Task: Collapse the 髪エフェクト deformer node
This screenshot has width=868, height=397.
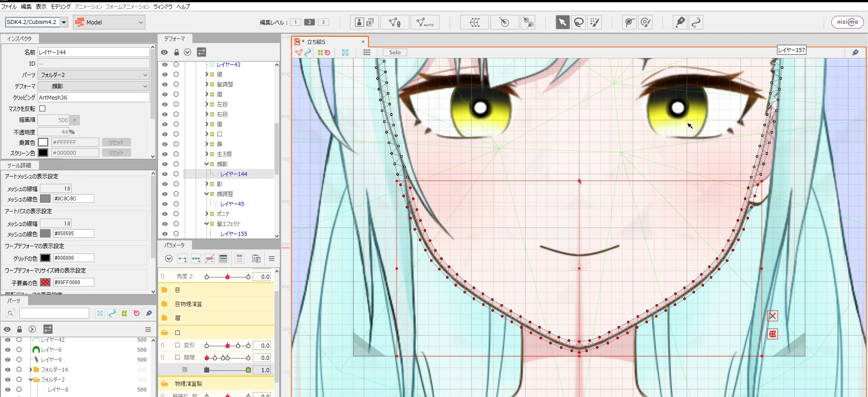Action: 207,224
